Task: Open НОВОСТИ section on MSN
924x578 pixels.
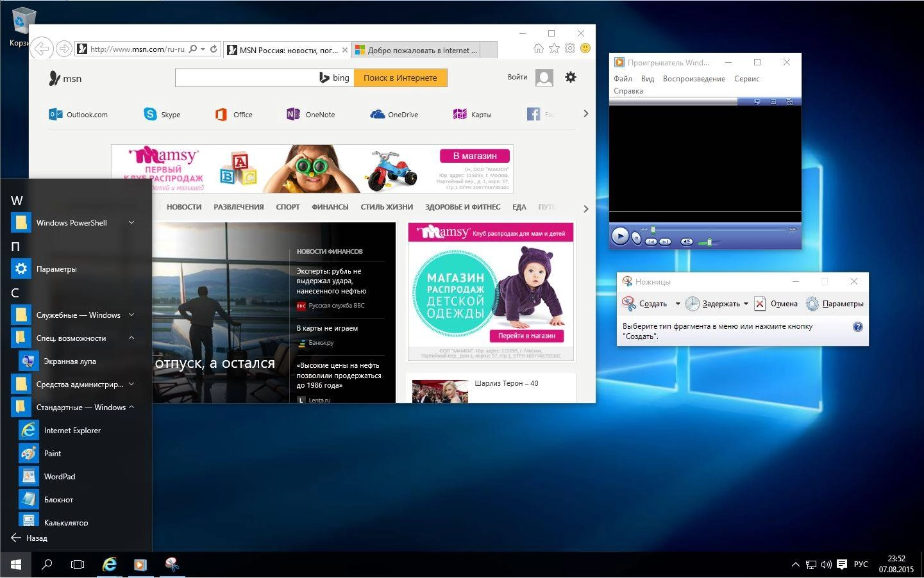Action: 184,207
